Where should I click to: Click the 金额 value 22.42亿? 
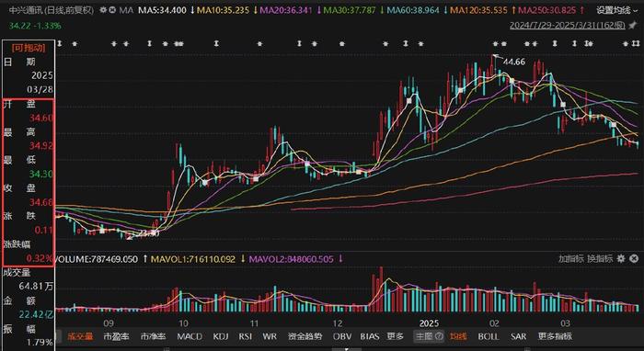[36, 314]
